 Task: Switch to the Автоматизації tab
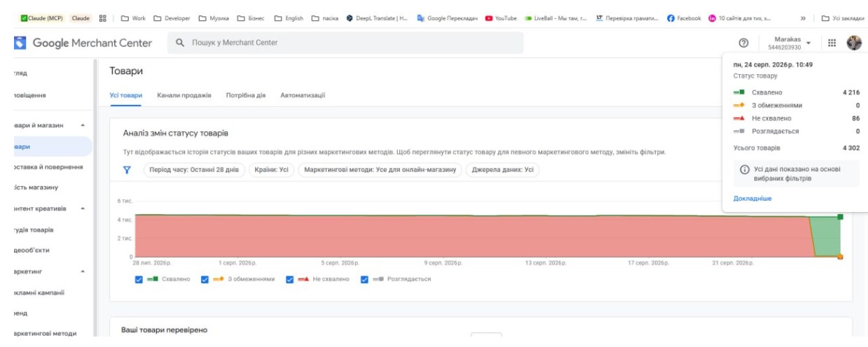coord(303,95)
